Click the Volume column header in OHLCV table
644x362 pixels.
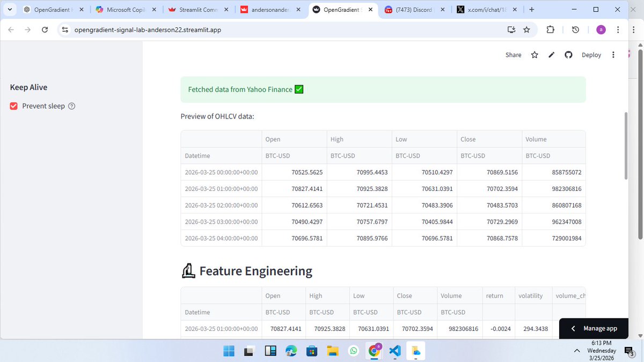coord(553,139)
